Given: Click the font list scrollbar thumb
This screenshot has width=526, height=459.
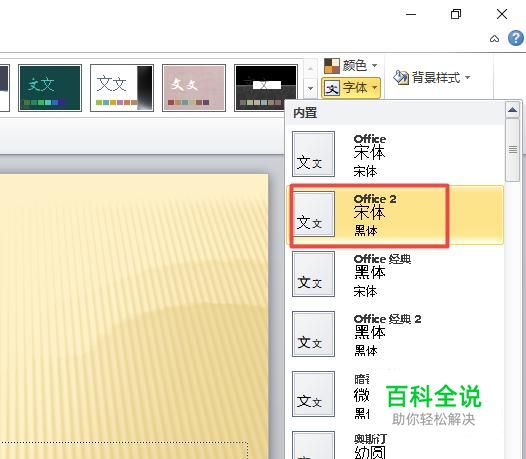Looking at the screenshot, I should point(513,150).
